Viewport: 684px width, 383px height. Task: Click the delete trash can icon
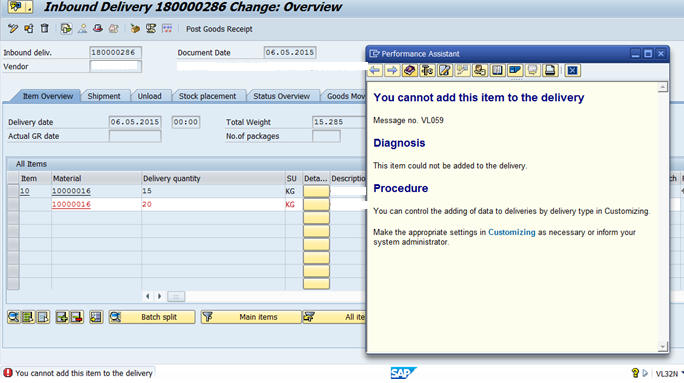click(44, 29)
